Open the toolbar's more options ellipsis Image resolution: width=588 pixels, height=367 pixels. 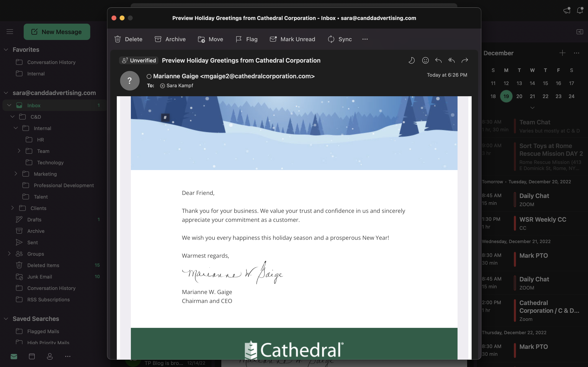coord(365,39)
